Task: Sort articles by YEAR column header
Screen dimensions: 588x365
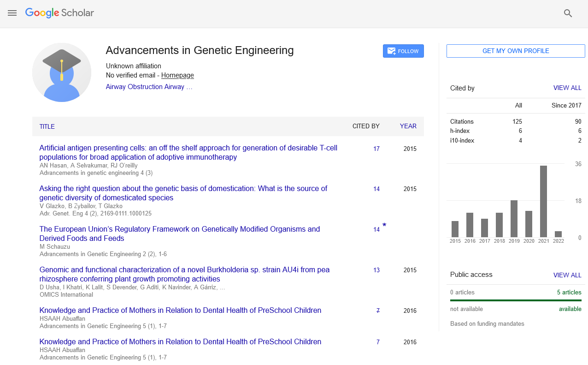Action: [x=408, y=126]
